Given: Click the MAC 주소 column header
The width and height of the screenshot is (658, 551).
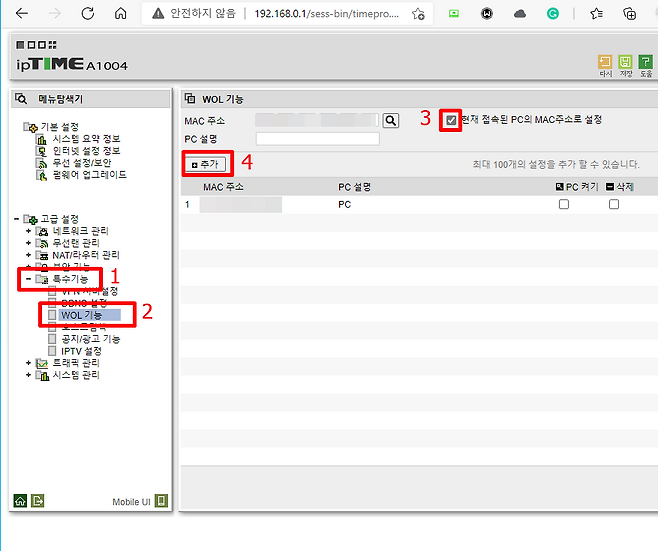Looking at the screenshot, I should point(223,187).
